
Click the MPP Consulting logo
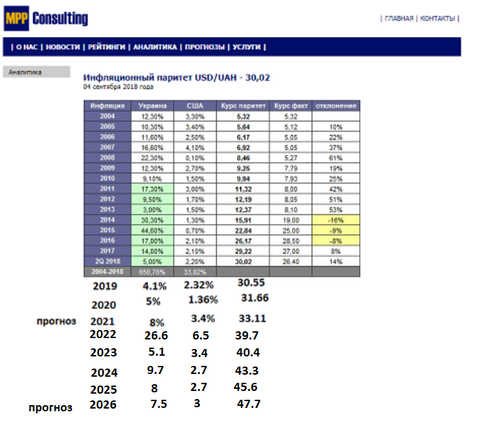(46, 18)
